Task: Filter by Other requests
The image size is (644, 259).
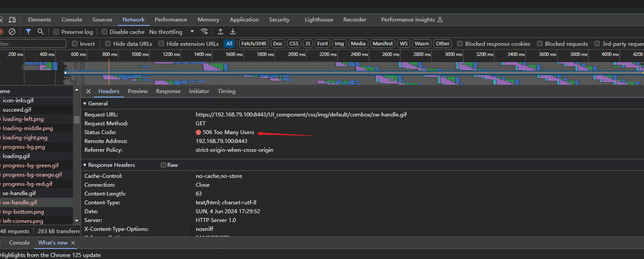Action: (443, 44)
